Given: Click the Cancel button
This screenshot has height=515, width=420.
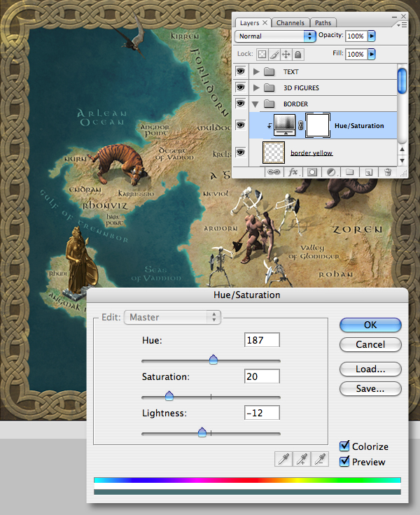Looking at the screenshot, I should [x=370, y=344].
